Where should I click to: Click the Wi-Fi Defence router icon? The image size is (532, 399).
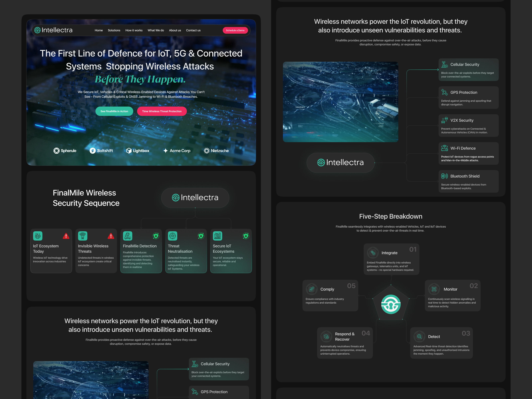[x=445, y=148]
